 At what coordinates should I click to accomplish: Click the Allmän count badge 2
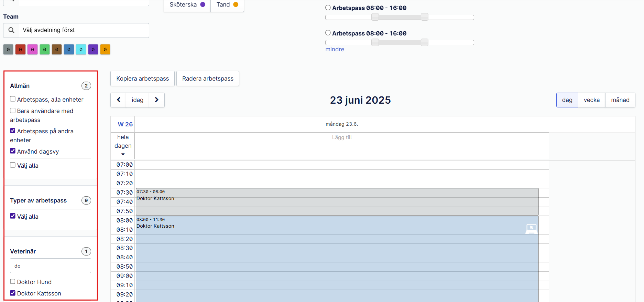(86, 86)
